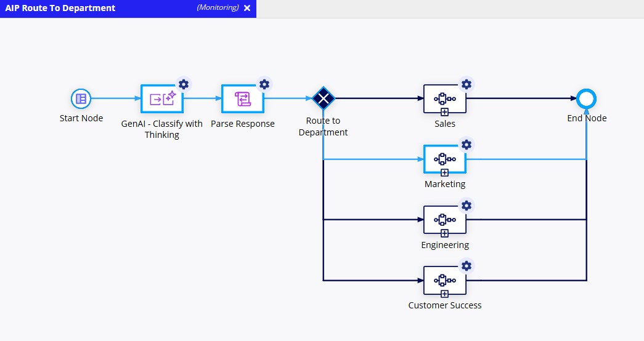
Task: Select the Start Node icon
Action: (81, 98)
